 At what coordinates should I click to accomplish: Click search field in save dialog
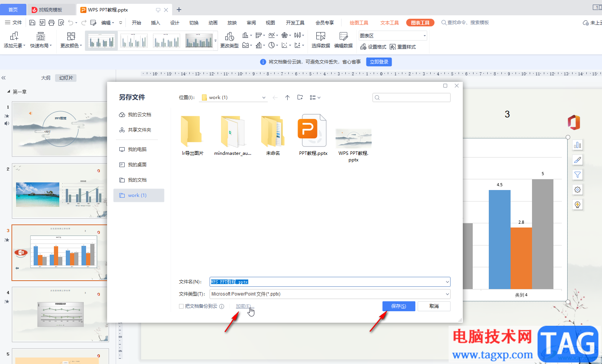click(x=411, y=97)
